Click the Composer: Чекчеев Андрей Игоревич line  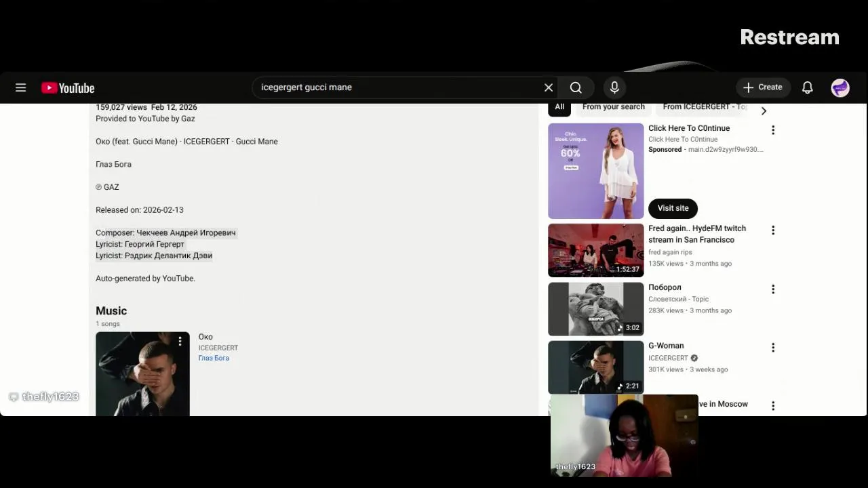pyautogui.click(x=165, y=232)
